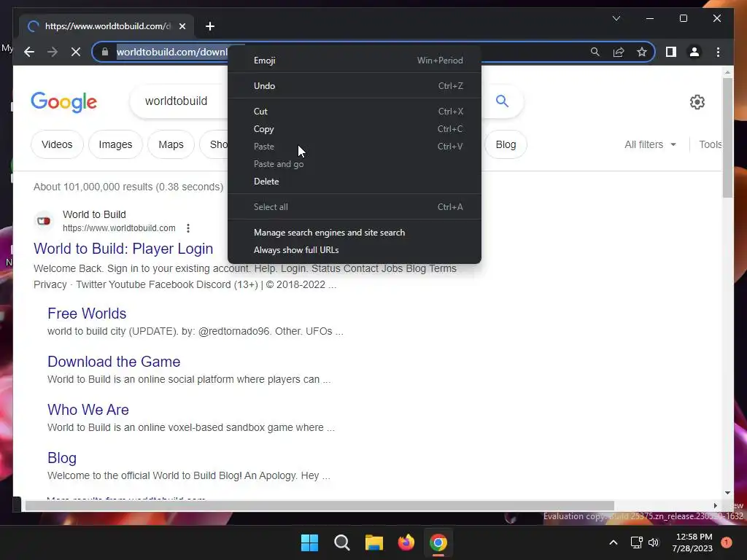Open Firefox from taskbar
Screen dimensions: 747x560
(406, 542)
